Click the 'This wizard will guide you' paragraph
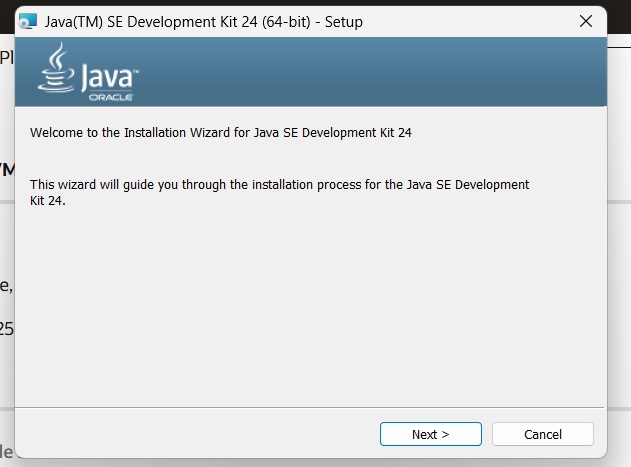This screenshot has height=467, width=631. point(279,192)
